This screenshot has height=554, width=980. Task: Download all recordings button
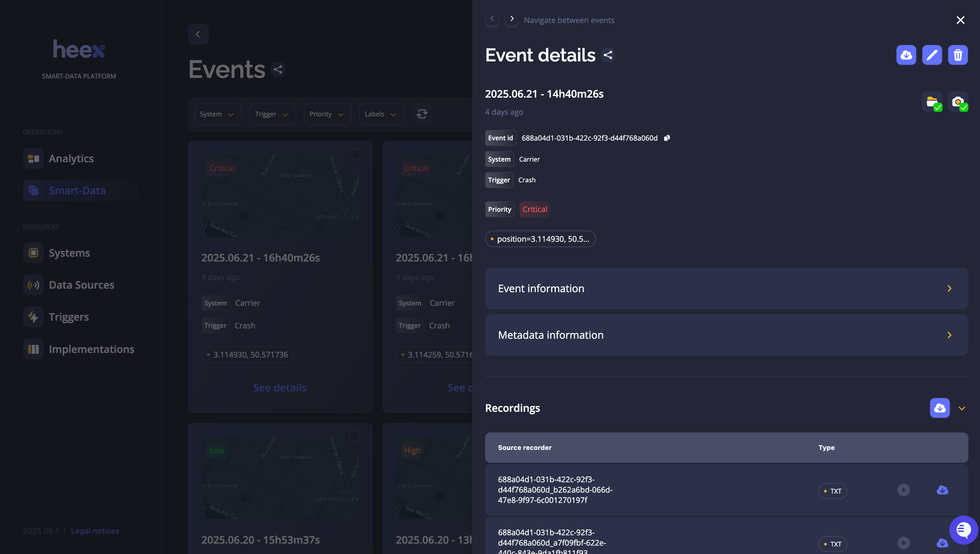pyautogui.click(x=940, y=408)
